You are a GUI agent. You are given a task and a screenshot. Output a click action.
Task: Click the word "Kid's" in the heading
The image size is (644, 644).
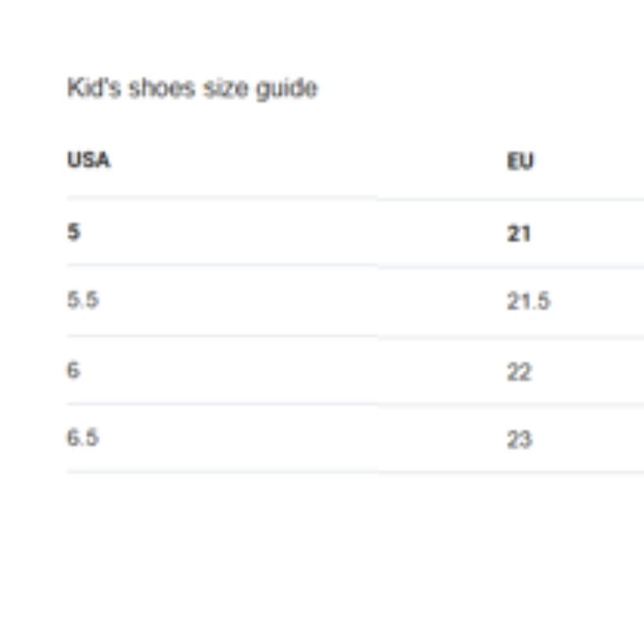click(x=94, y=88)
